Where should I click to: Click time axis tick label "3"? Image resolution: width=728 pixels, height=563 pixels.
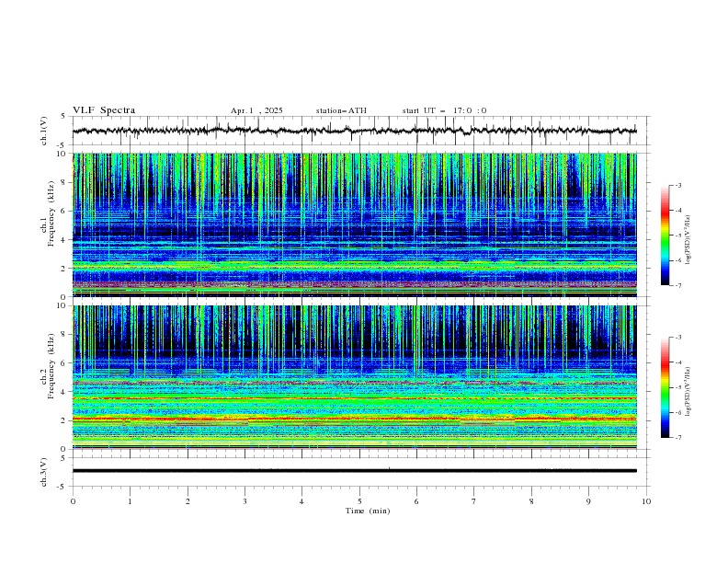245,501
